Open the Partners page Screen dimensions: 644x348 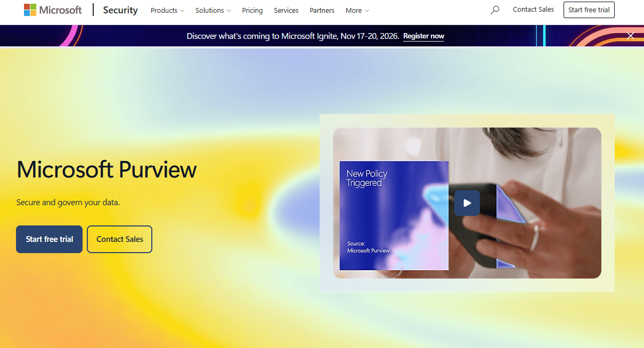pos(322,10)
